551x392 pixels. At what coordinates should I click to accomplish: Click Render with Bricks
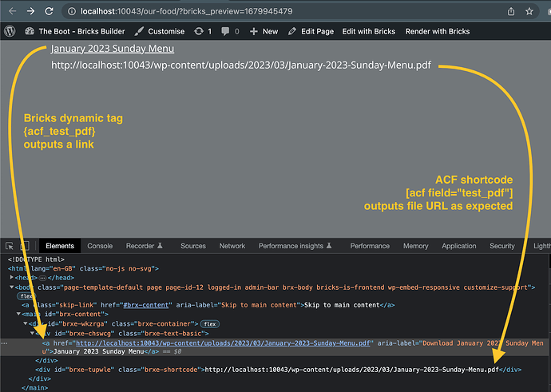(438, 31)
